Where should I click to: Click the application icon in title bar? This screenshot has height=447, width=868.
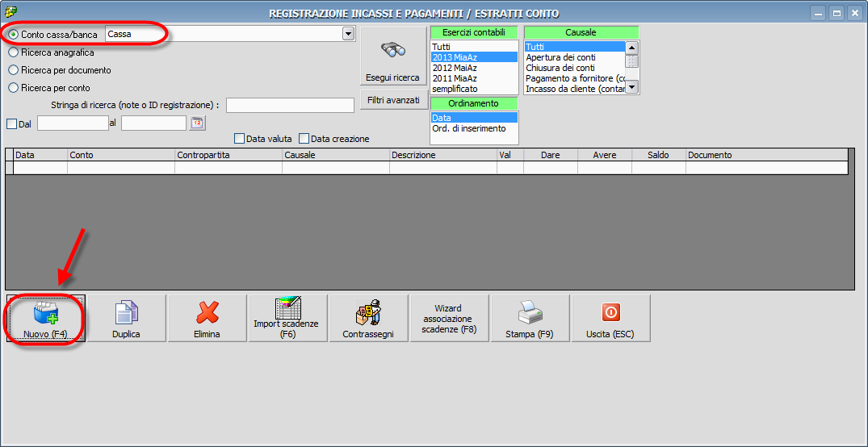point(10,11)
